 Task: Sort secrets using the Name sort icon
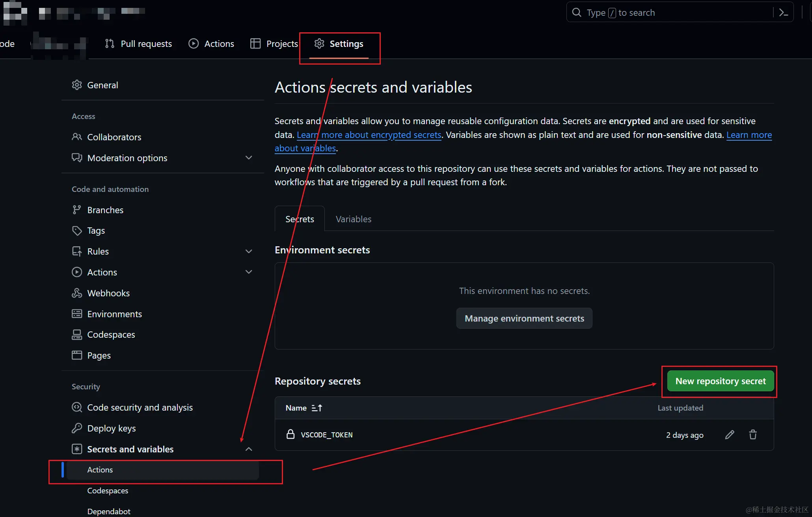pos(317,408)
